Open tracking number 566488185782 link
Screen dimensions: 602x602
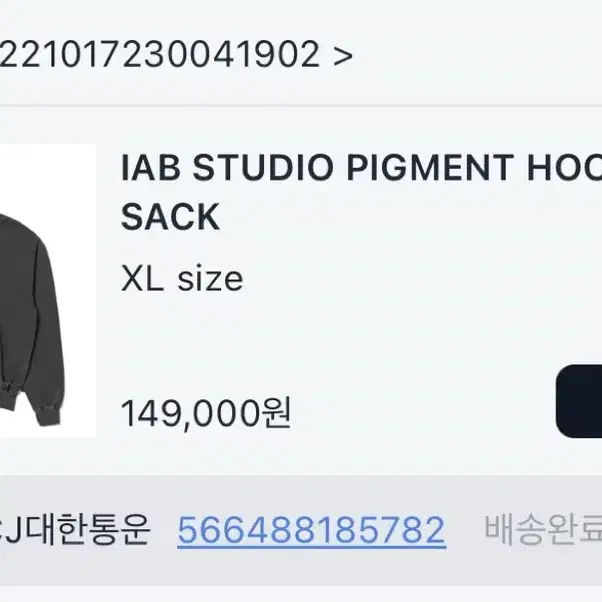pos(311,530)
